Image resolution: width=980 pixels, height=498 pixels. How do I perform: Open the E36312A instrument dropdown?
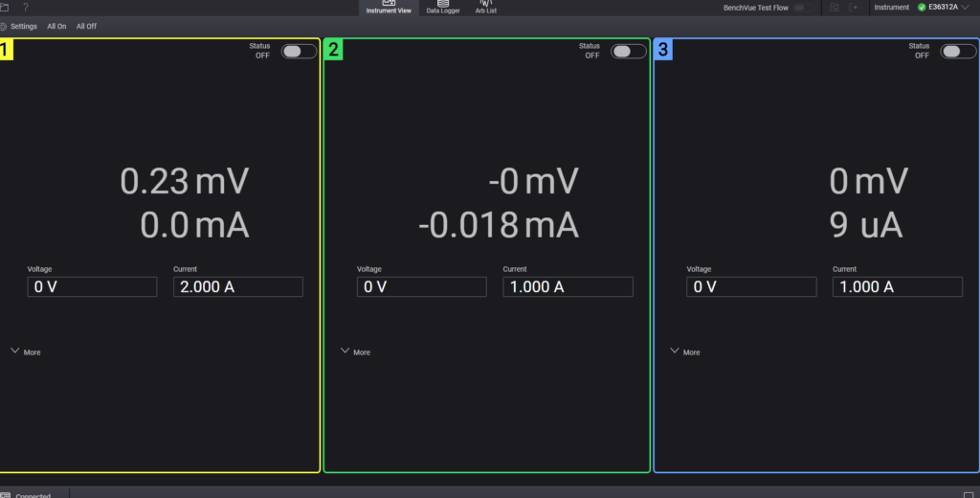click(x=947, y=8)
